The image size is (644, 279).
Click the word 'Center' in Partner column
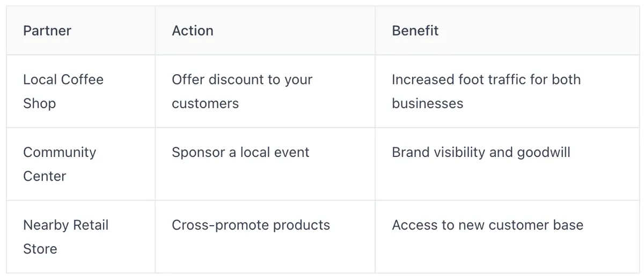(x=45, y=176)
